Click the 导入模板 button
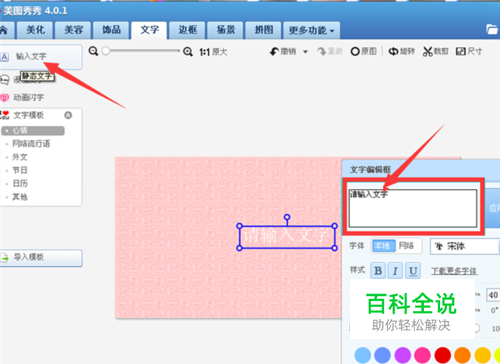This screenshot has height=364, width=500. (x=41, y=258)
